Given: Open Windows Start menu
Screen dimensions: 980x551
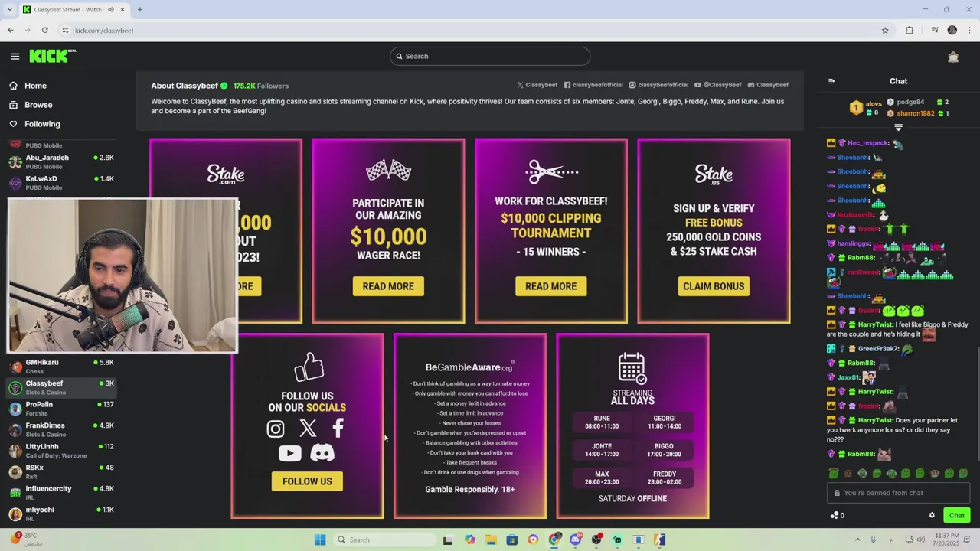Looking at the screenshot, I should (x=320, y=540).
